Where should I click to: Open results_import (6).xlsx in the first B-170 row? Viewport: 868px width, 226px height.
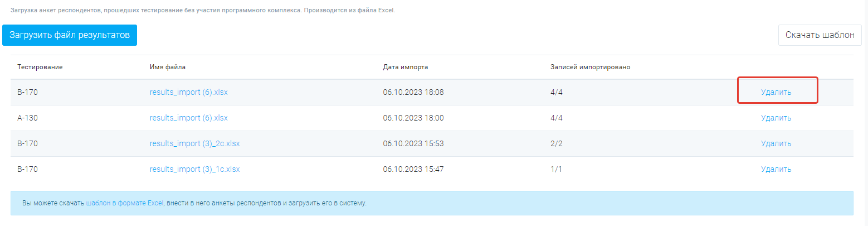189,93
